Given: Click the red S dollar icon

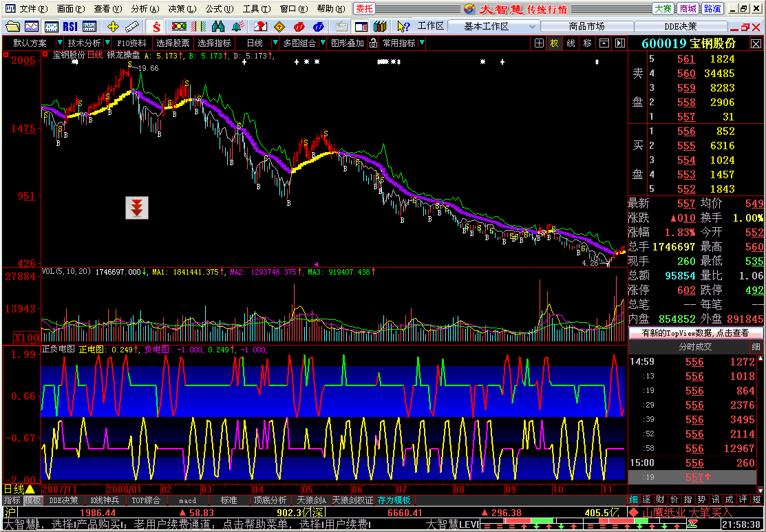Looking at the screenshot, I should [x=156, y=26].
